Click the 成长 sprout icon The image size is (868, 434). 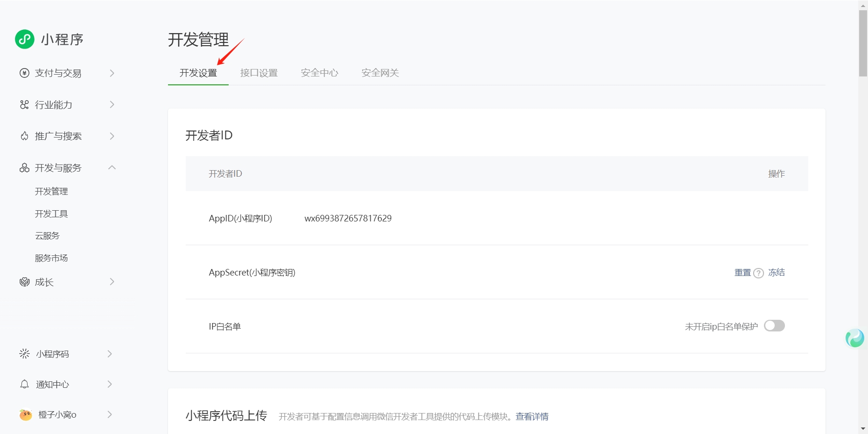tap(24, 282)
